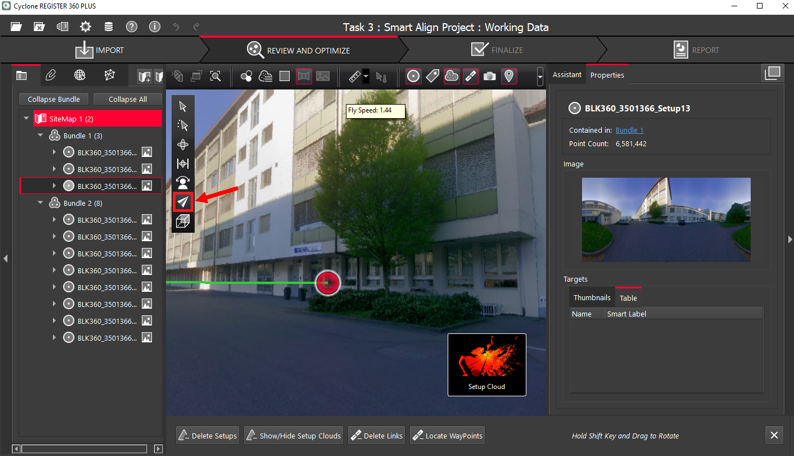Viewport: 794px width, 456px height.
Task: Open the measure tool dropdown arrow
Action: [366, 76]
